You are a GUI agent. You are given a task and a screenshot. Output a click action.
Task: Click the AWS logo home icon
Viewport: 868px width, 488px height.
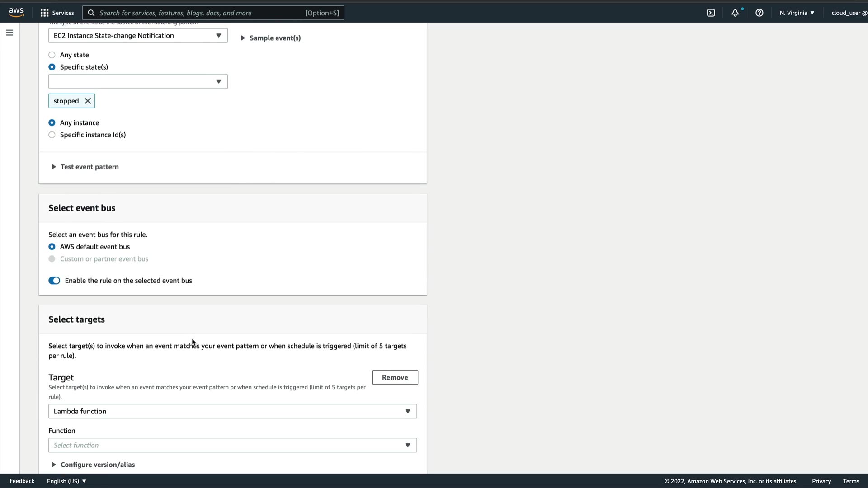[16, 12]
